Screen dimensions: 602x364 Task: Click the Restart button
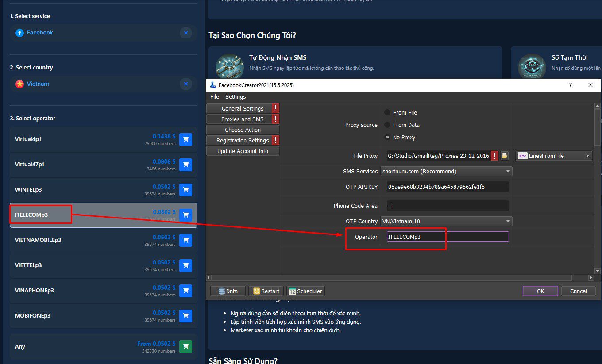coord(266,291)
